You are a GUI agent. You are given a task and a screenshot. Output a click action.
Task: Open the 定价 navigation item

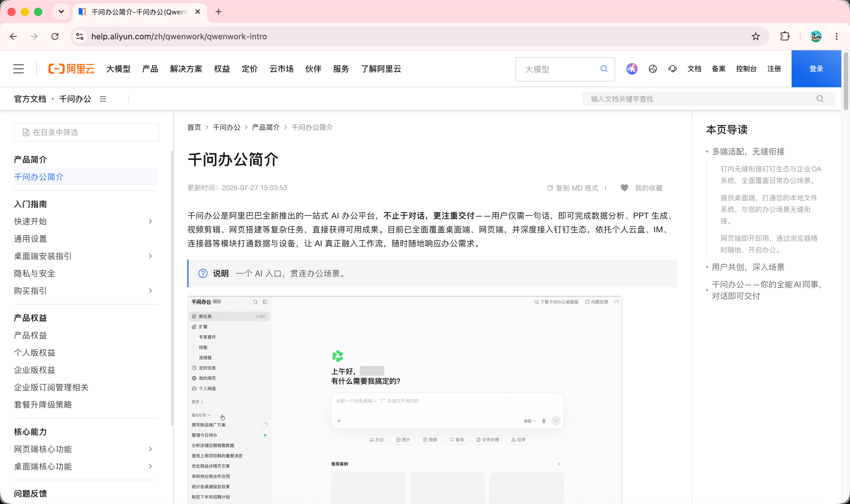click(250, 69)
